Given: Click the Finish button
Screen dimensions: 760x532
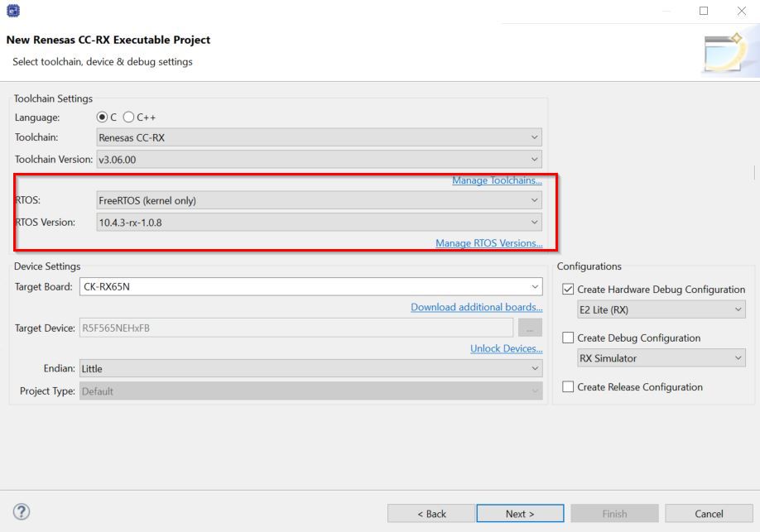Looking at the screenshot, I should click(x=614, y=514).
